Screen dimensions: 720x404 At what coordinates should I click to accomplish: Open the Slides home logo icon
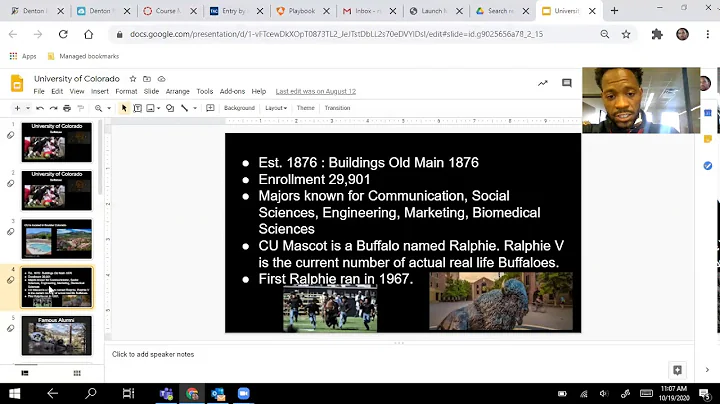[17, 84]
